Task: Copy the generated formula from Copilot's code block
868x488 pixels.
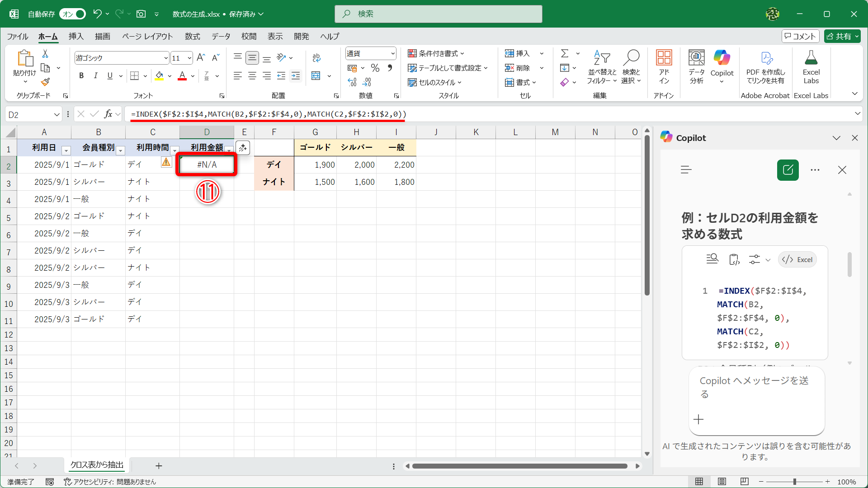Action: click(x=734, y=259)
